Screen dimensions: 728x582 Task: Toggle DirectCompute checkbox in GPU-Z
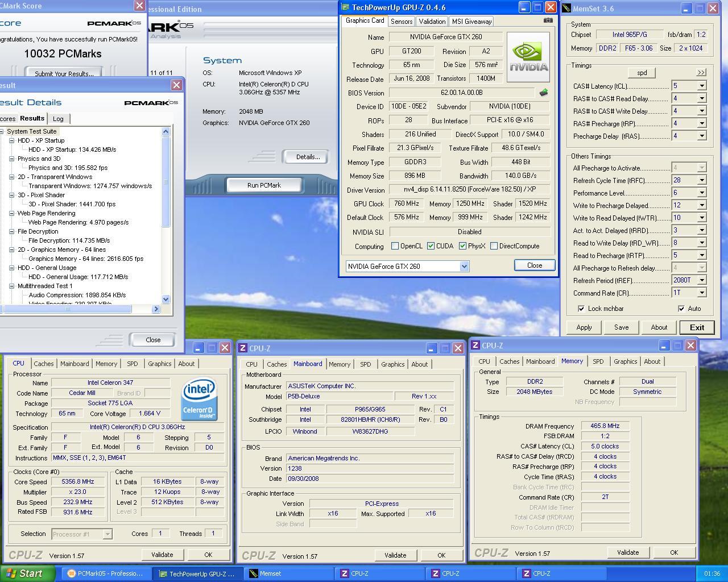494,246
